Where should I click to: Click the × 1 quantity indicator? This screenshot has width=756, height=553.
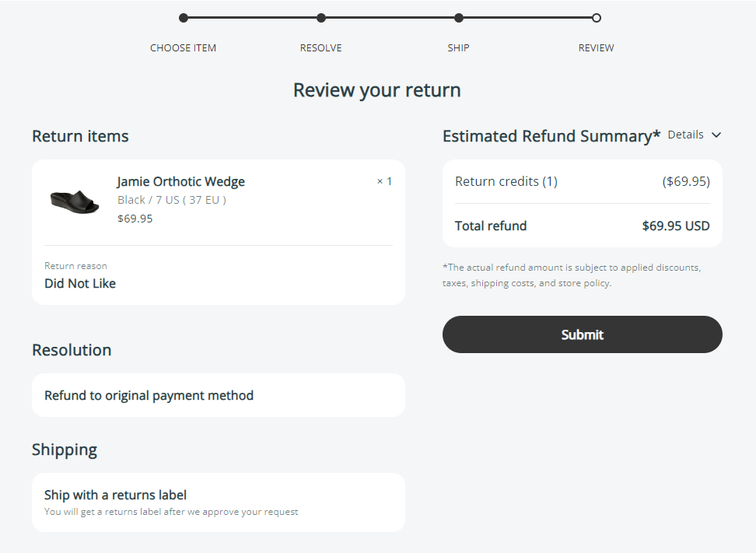(384, 182)
